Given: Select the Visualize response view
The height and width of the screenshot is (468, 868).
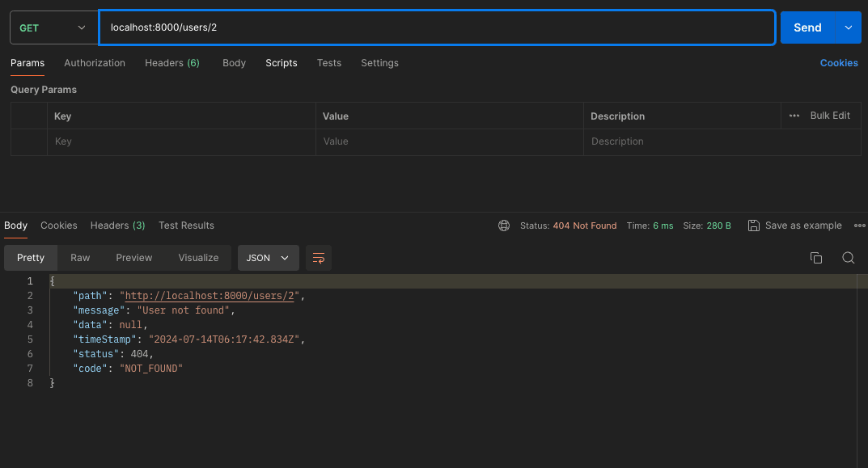Looking at the screenshot, I should [198, 258].
